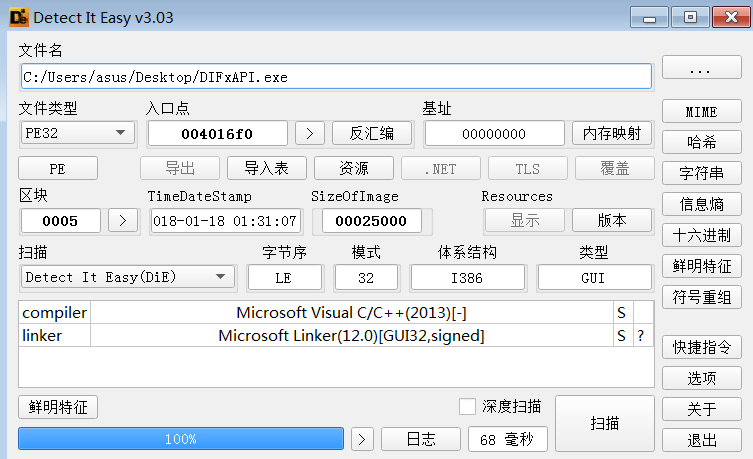The image size is (753, 459).
Task: Click the base address field 00000000
Action: 495,133
